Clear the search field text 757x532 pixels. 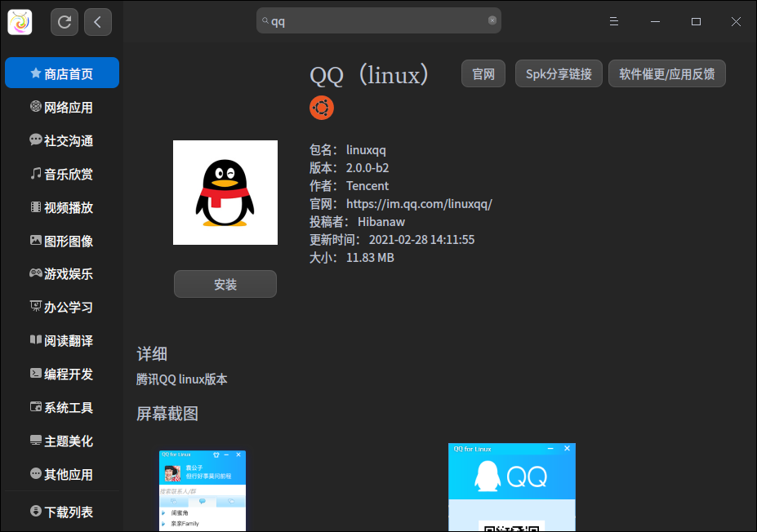coord(492,20)
